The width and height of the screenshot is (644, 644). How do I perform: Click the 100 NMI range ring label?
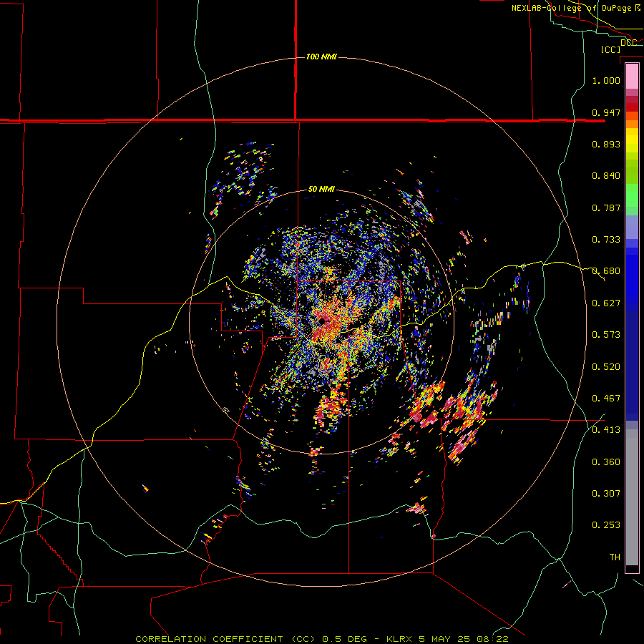tap(321, 57)
